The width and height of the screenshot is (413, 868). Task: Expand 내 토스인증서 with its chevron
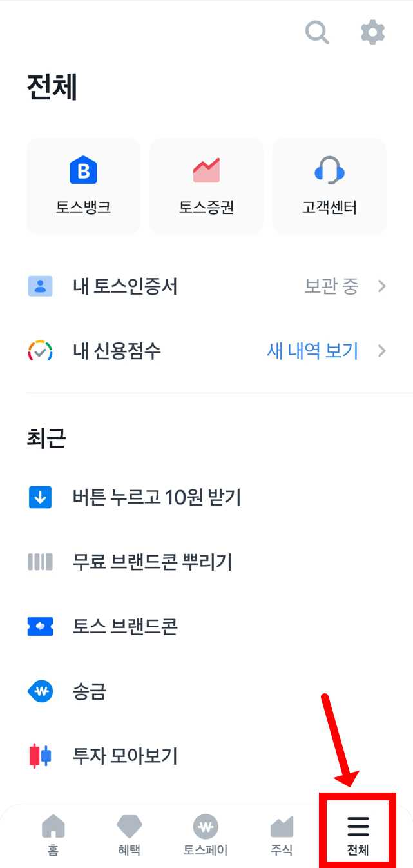coord(382,286)
